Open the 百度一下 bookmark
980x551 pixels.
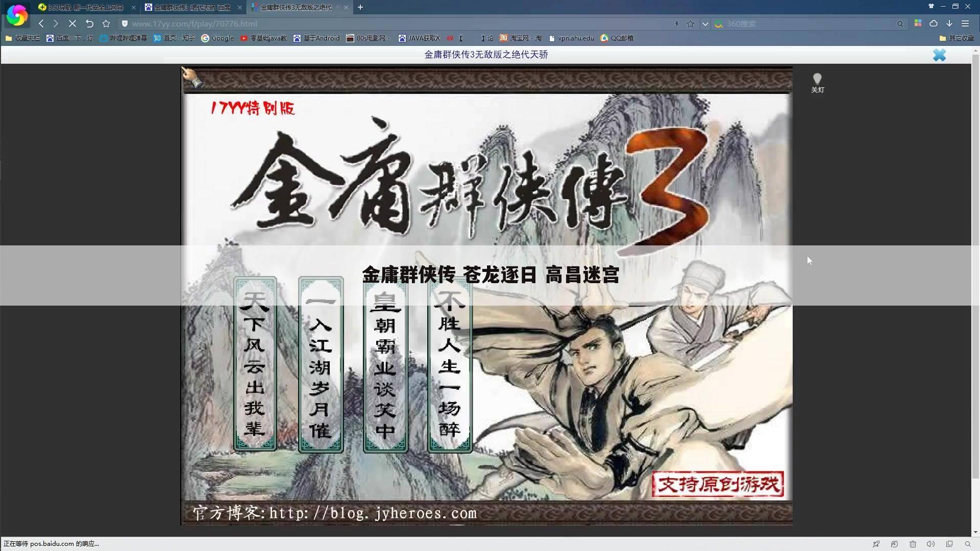pyautogui.click(x=70, y=38)
